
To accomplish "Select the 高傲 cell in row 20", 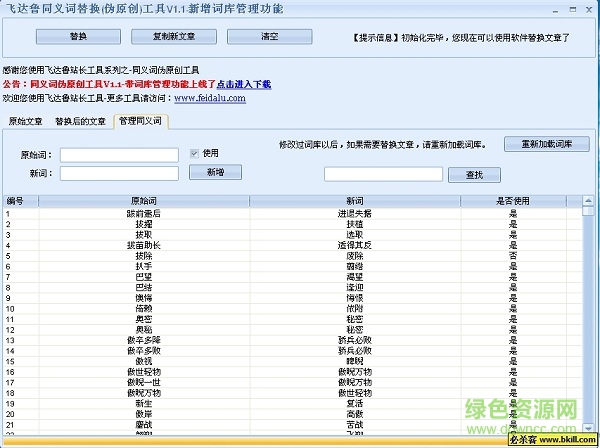I will tap(355, 414).
